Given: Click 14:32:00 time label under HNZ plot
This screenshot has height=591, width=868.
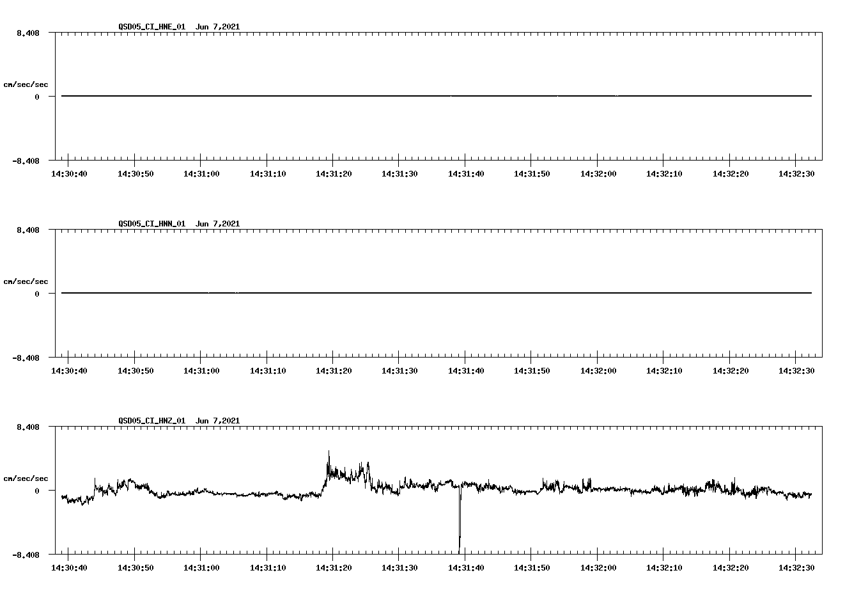Looking at the screenshot, I should point(598,567).
